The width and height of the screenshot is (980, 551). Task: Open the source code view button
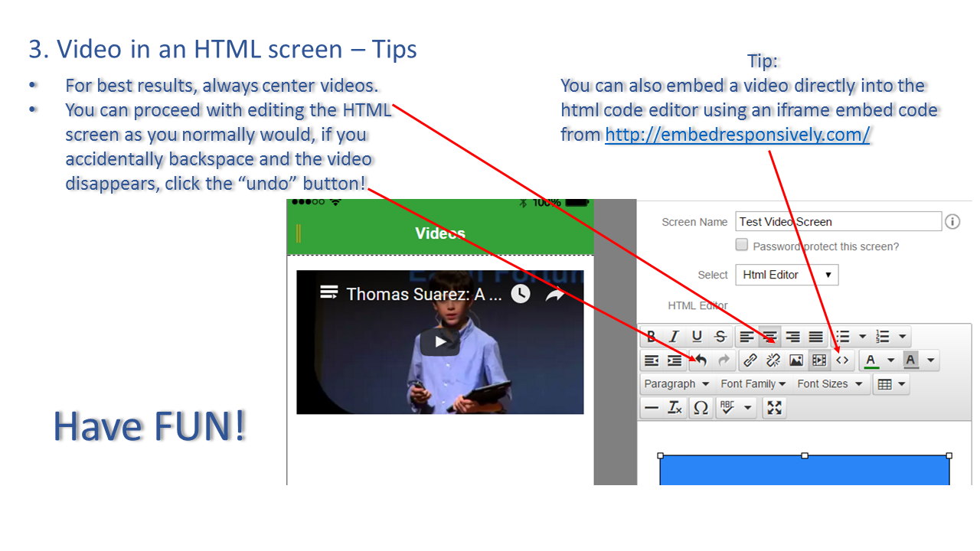(842, 360)
